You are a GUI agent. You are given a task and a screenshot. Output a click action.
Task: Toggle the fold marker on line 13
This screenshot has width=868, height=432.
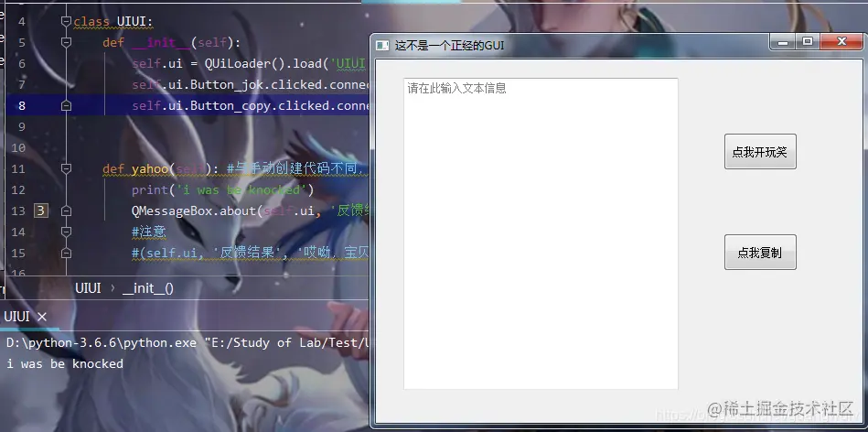pyautogui.click(x=66, y=211)
